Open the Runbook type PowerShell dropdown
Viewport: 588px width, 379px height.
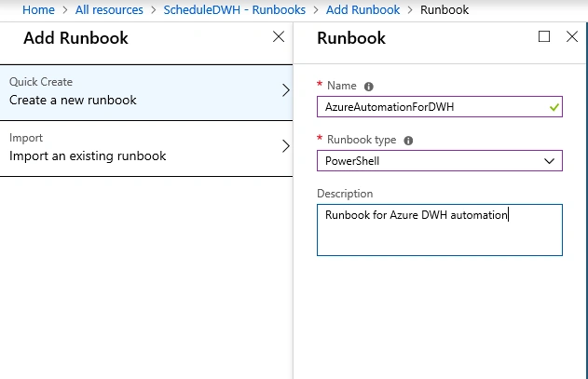coord(440,161)
